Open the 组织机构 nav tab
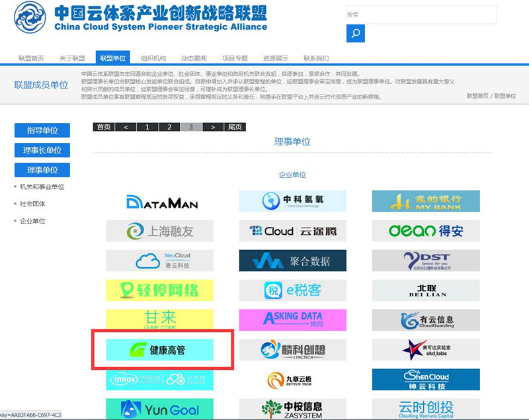Image resolution: width=529 pixels, height=420 pixels. tap(153, 58)
